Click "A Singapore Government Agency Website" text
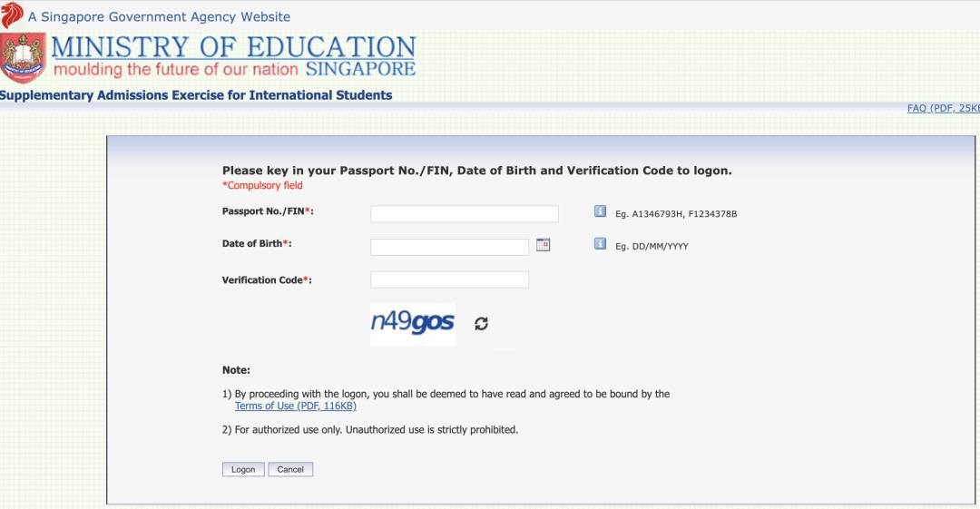Screen dimensions: 980x509 point(159,16)
